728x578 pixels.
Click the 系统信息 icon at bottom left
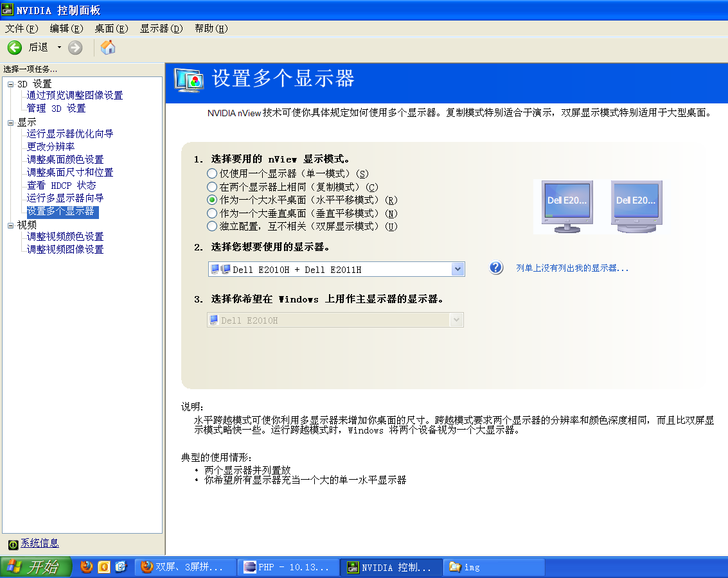[13, 544]
